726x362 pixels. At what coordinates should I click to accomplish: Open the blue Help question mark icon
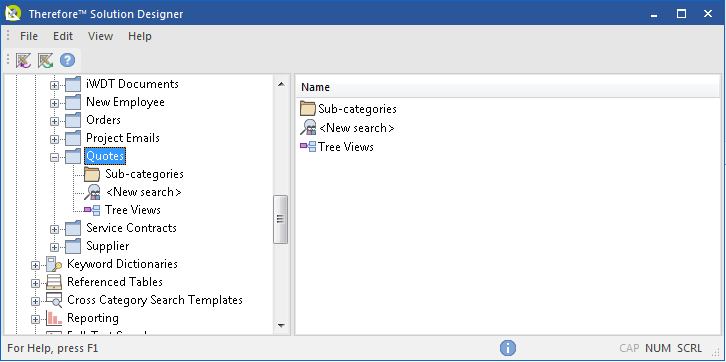tap(68, 60)
